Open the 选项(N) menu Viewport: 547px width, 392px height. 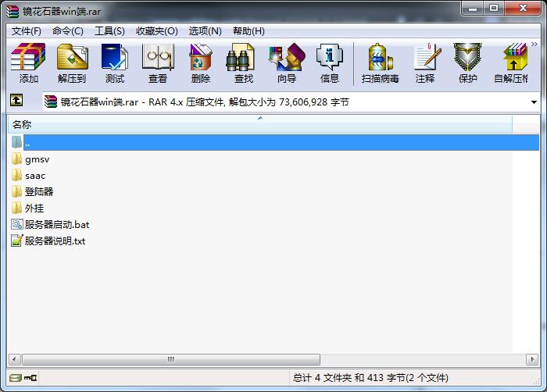click(x=205, y=31)
